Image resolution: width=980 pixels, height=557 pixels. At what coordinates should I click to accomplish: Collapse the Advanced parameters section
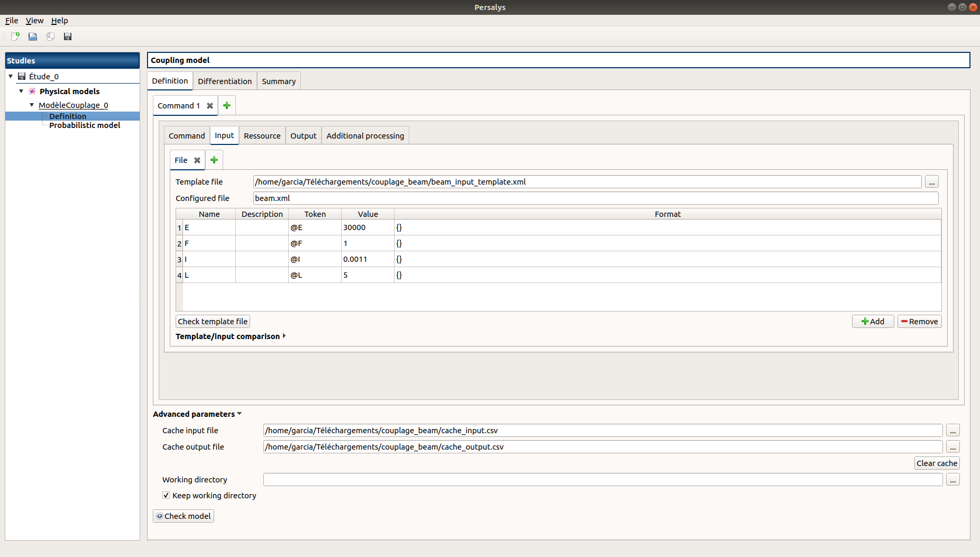click(x=240, y=414)
